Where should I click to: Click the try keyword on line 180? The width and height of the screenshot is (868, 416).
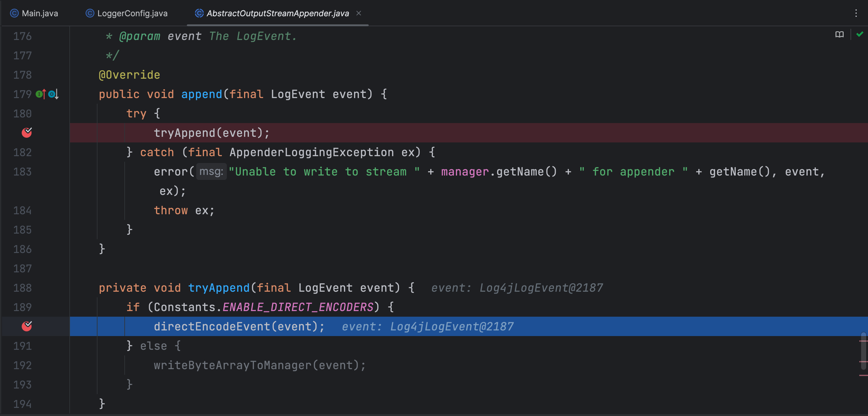pyautogui.click(x=137, y=113)
